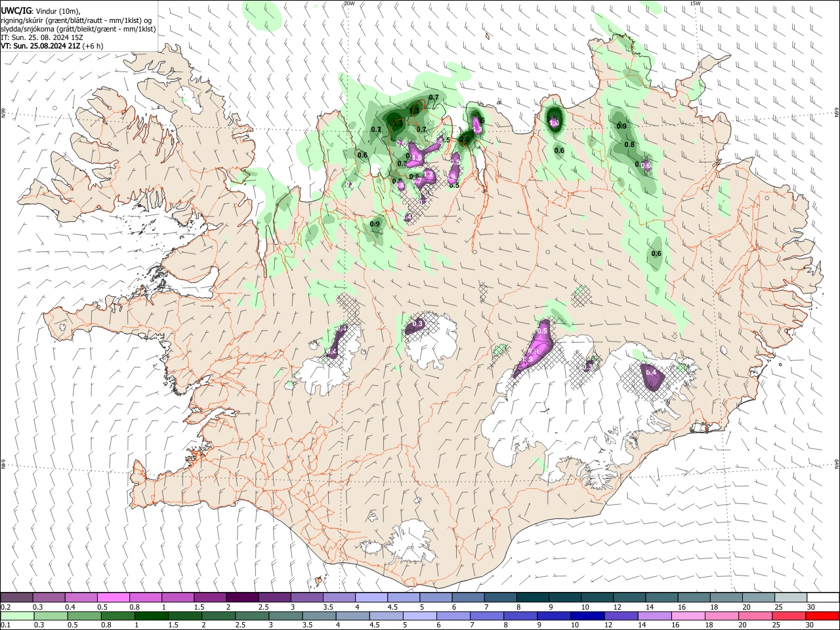Click the "30" label on the rain scale

(x=810, y=625)
